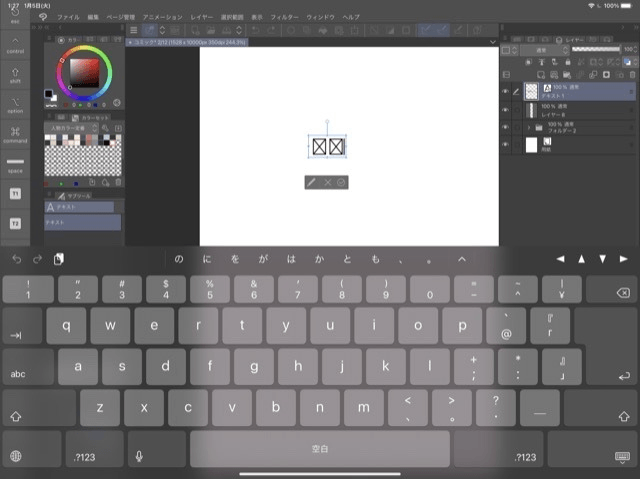Click the create layer mask icon
Screen dimensions: 640x479
[x=607, y=75]
